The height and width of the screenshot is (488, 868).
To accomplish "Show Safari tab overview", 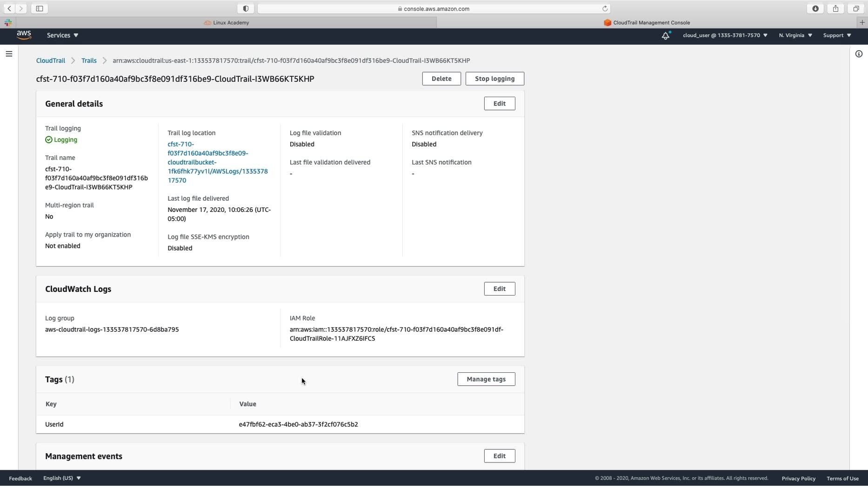I will pyautogui.click(x=856, y=8).
